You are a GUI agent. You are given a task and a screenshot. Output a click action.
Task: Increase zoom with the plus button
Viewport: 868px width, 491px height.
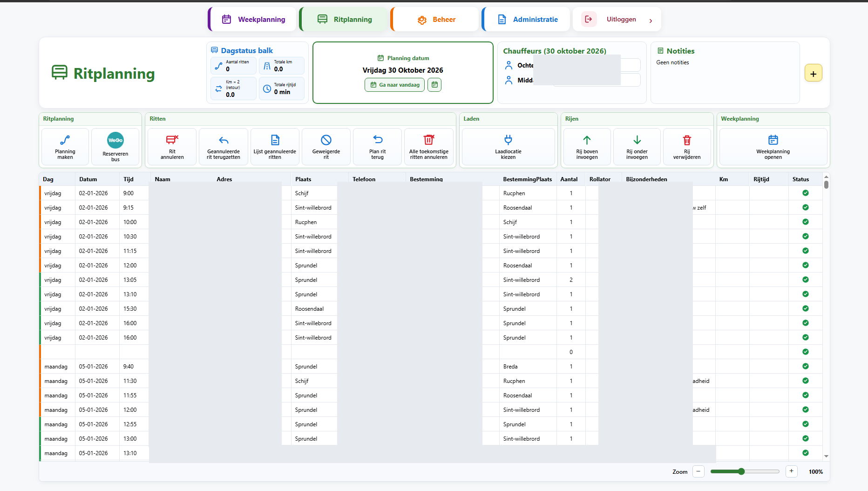tap(791, 471)
